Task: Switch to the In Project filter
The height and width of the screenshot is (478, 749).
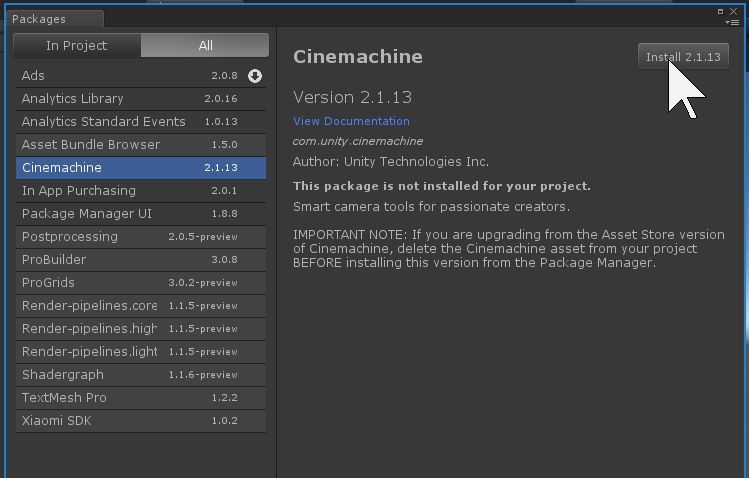Action: (77, 45)
